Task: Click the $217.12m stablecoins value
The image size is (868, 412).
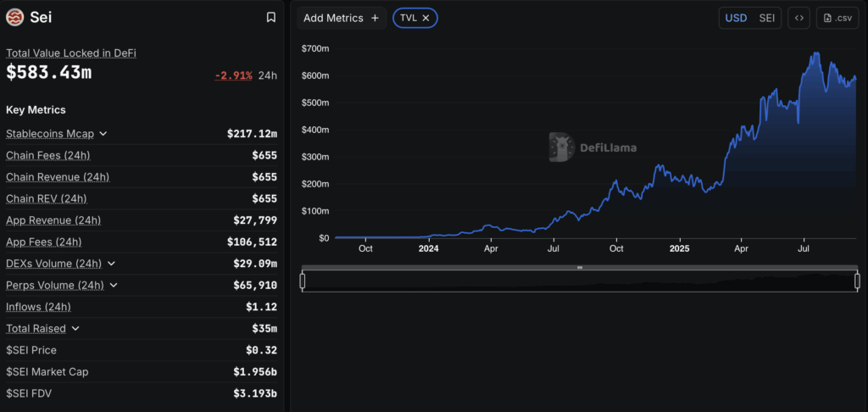Action: pyautogui.click(x=252, y=133)
